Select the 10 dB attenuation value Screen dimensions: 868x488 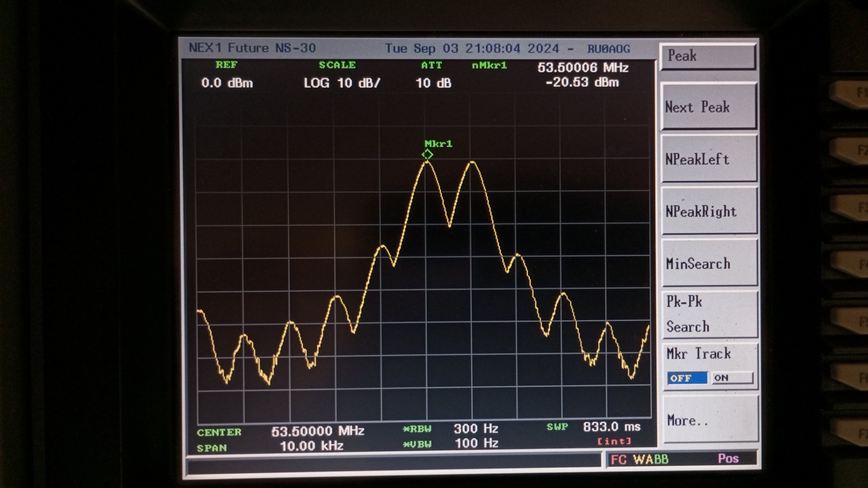tap(434, 83)
